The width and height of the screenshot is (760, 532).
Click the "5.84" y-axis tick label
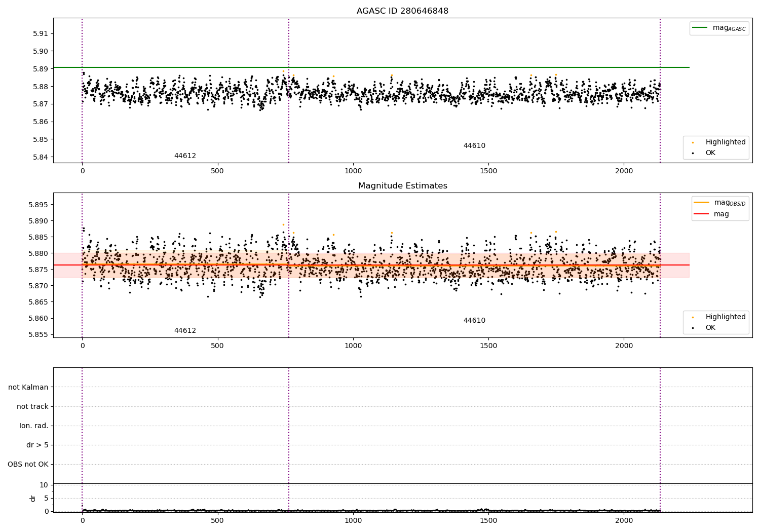pyautogui.click(x=40, y=157)
